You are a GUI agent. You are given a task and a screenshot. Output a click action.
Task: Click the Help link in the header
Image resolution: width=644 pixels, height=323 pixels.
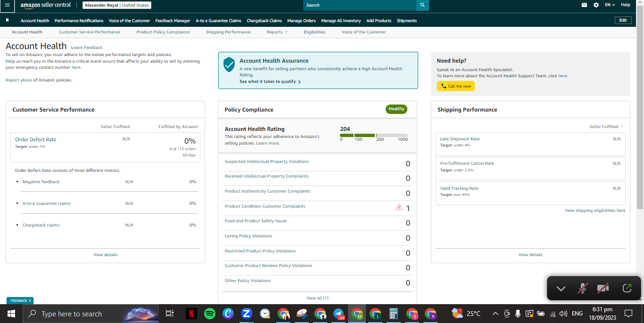(625, 5)
